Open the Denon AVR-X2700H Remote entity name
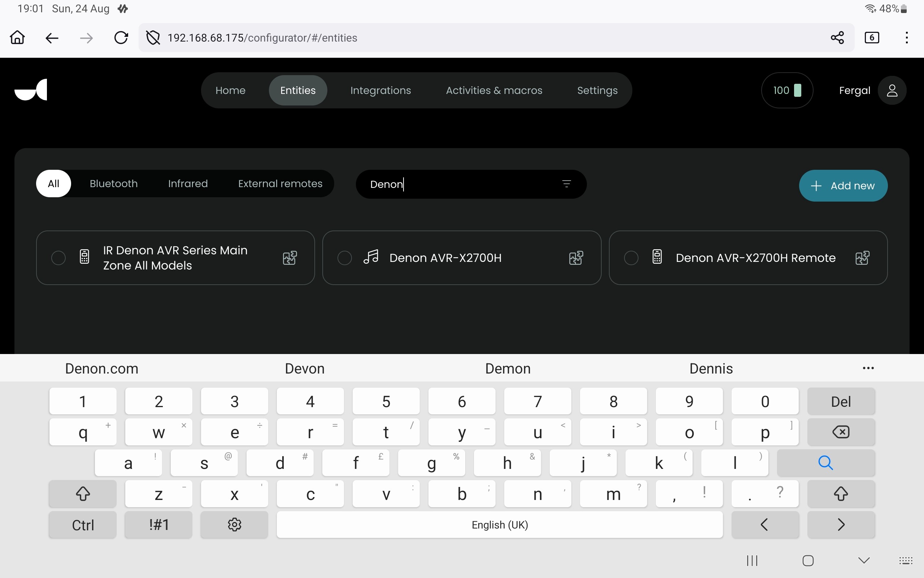 pyautogui.click(x=755, y=258)
